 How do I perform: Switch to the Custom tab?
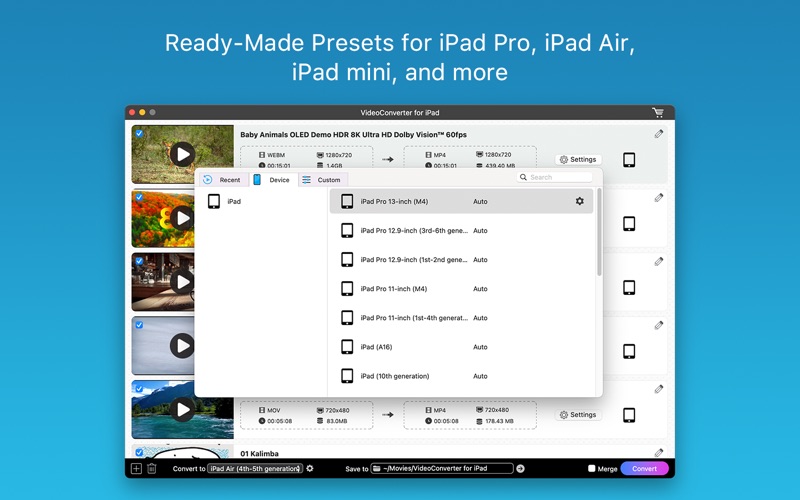pos(322,180)
